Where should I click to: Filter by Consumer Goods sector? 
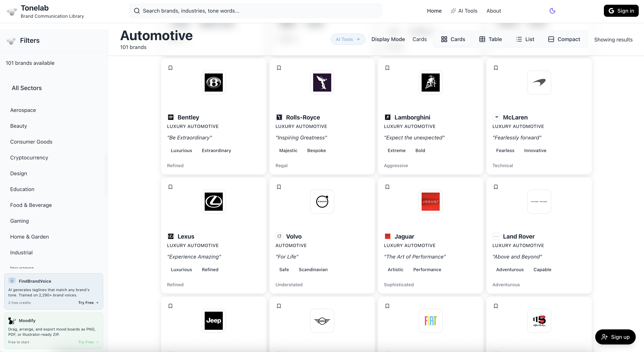point(31,142)
